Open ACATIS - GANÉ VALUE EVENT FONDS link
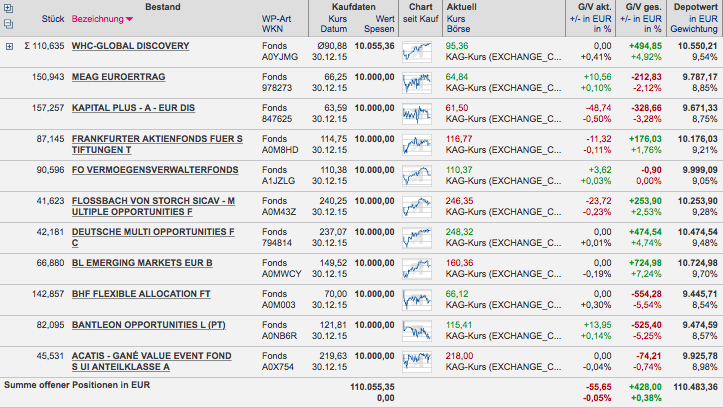 point(151,361)
